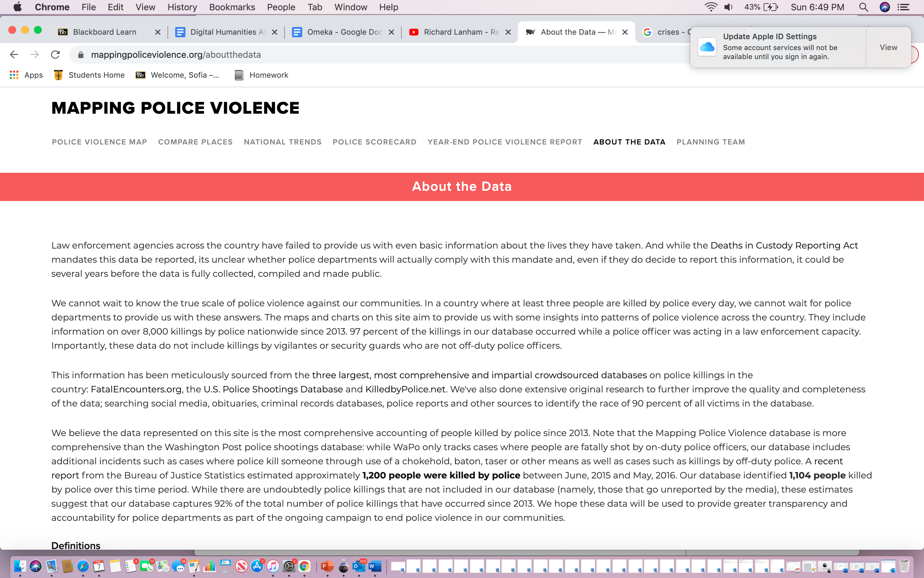Screen dimensions: 924x578
Task: Click the padlock site info icon
Action: (x=81, y=55)
